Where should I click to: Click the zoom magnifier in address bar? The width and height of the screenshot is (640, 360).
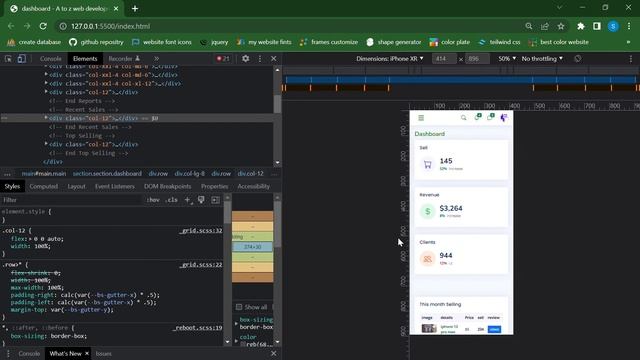[529, 26]
